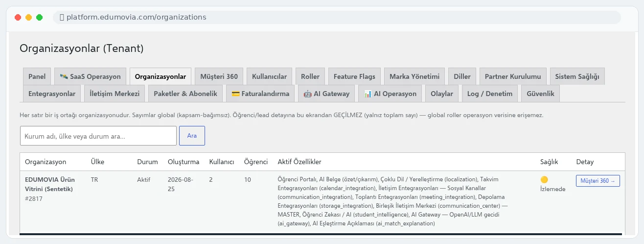Click the Sağlık column header
Screen dimensions: 644x244
[549, 162]
